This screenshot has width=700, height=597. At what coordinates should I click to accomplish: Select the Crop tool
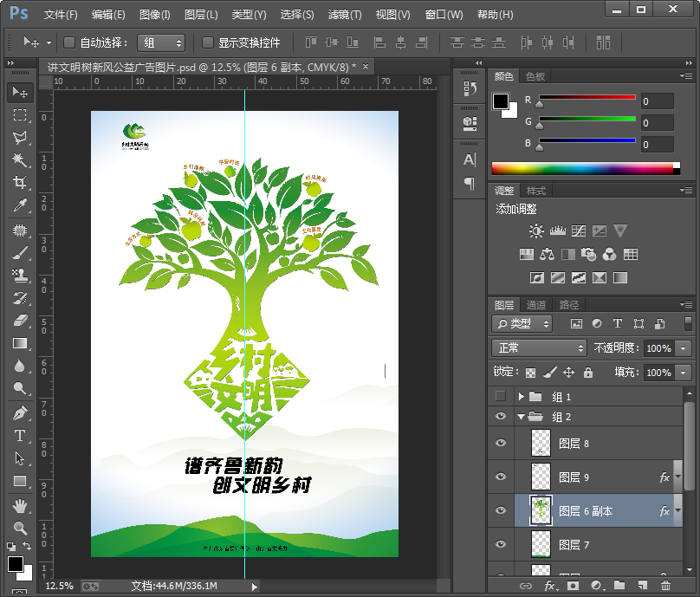click(x=19, y=182)
